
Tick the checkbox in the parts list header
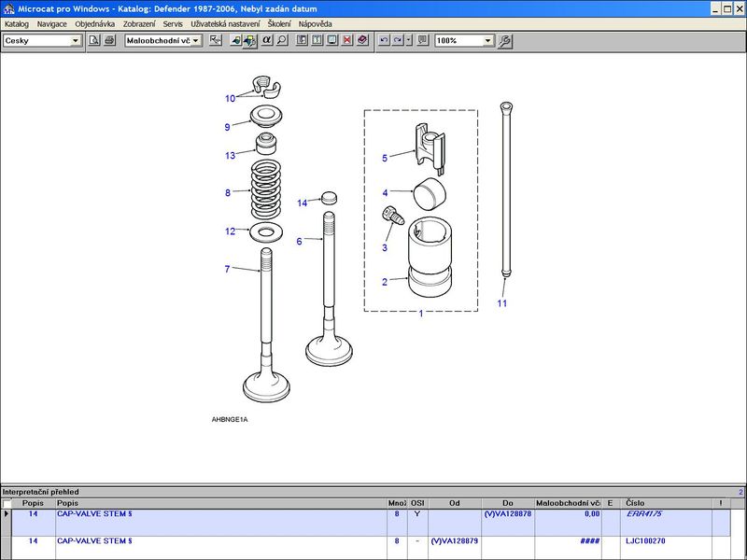pos(7,503)
